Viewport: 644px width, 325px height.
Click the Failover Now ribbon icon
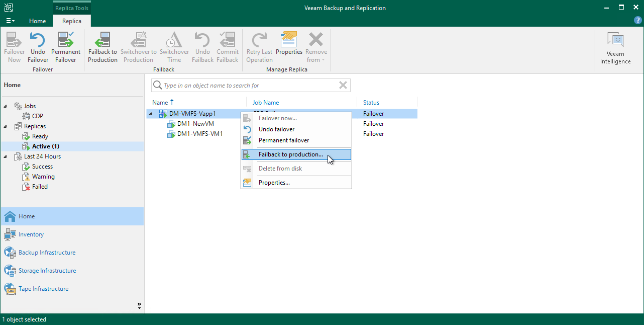(x=15, y=47)
